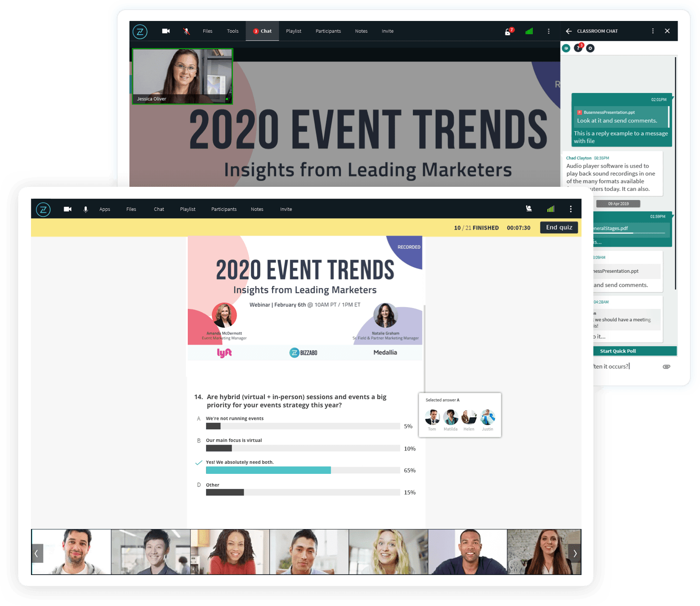Click Justin's avatar in the selected answer popup
This screenshot has height=606, width=700.
coord(488,417)
